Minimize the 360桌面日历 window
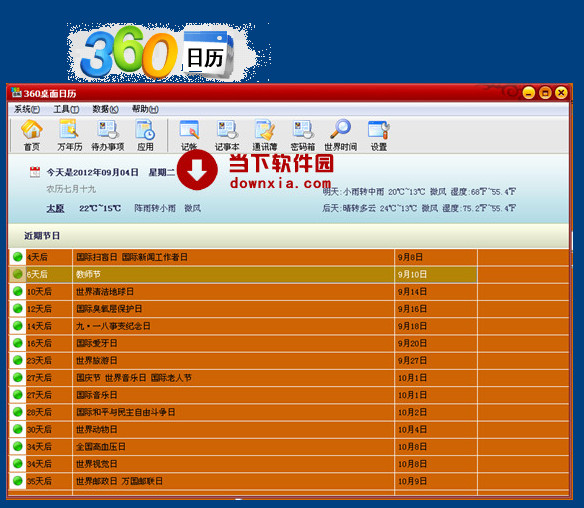Image resolution: width=584 pixels, height=508 pixels. (529, 92)
